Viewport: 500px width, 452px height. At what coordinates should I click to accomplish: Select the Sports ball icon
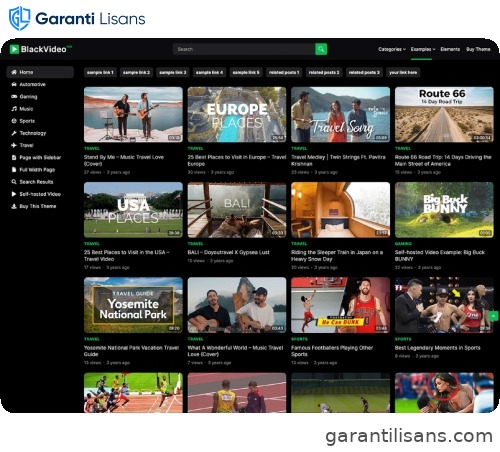pyautogui.click(x=14, y=121)
